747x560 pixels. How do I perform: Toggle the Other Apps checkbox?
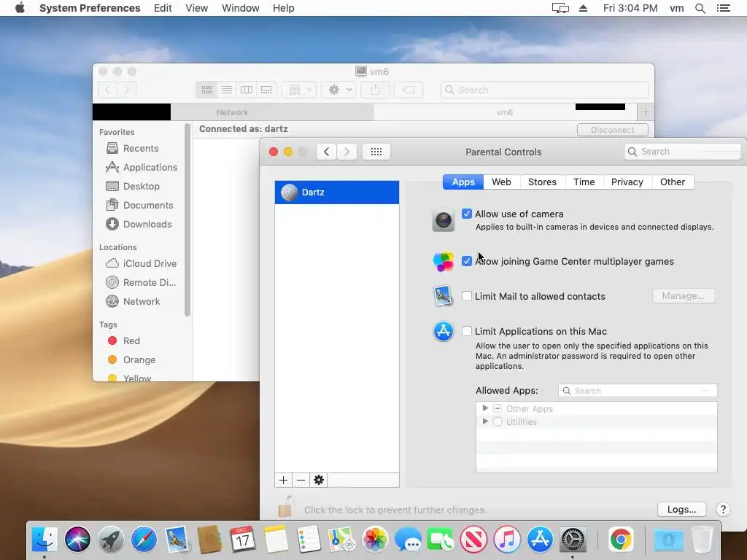coord(498,408)
